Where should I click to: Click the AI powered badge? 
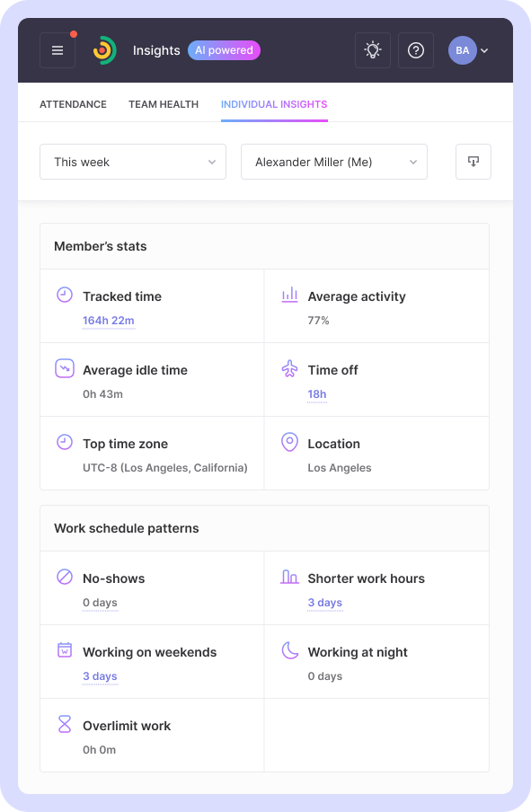[224, 50]
